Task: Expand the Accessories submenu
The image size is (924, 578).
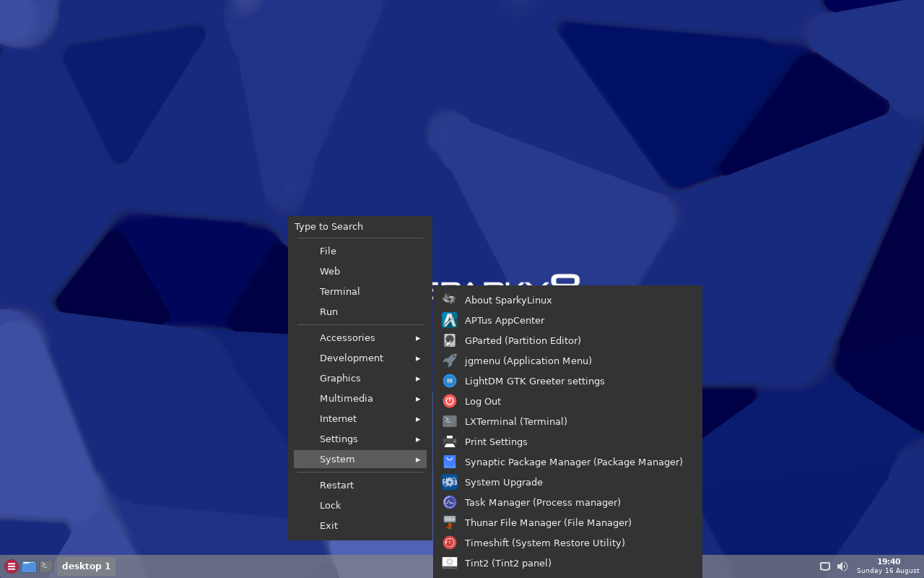Action: point(360,338)
